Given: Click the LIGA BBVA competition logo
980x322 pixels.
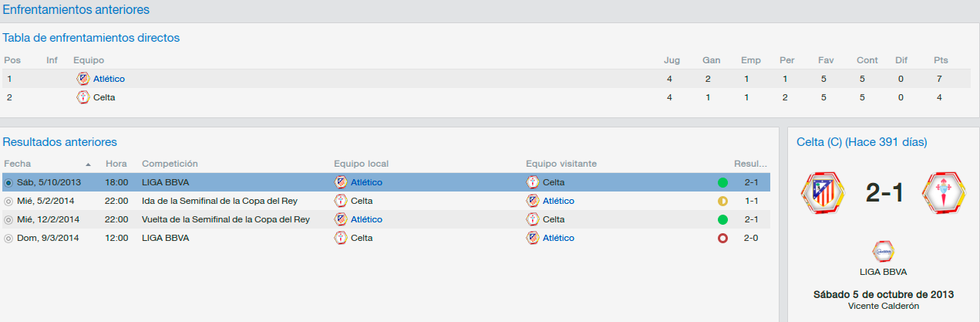Looking at the screenshot, I should coord(884,252).
